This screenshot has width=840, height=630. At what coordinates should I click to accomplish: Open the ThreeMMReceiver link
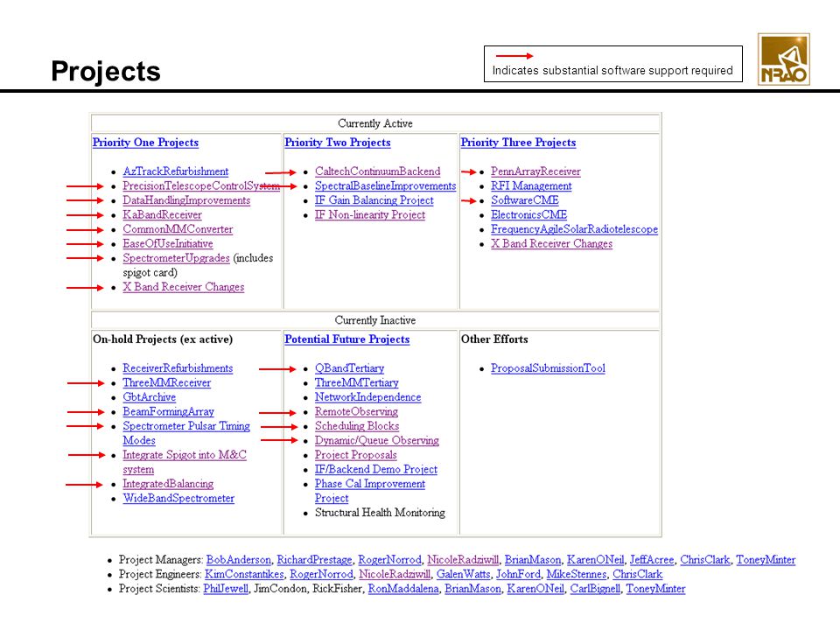pyautogui.click(x=166, y=383)
